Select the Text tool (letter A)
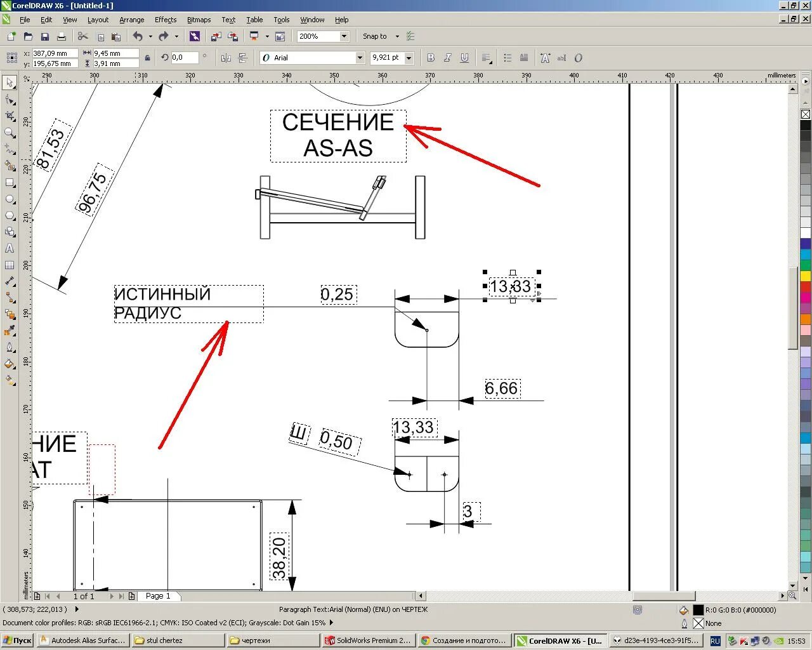812x650 pixels. pyautogui.click(x=10, y=248)
